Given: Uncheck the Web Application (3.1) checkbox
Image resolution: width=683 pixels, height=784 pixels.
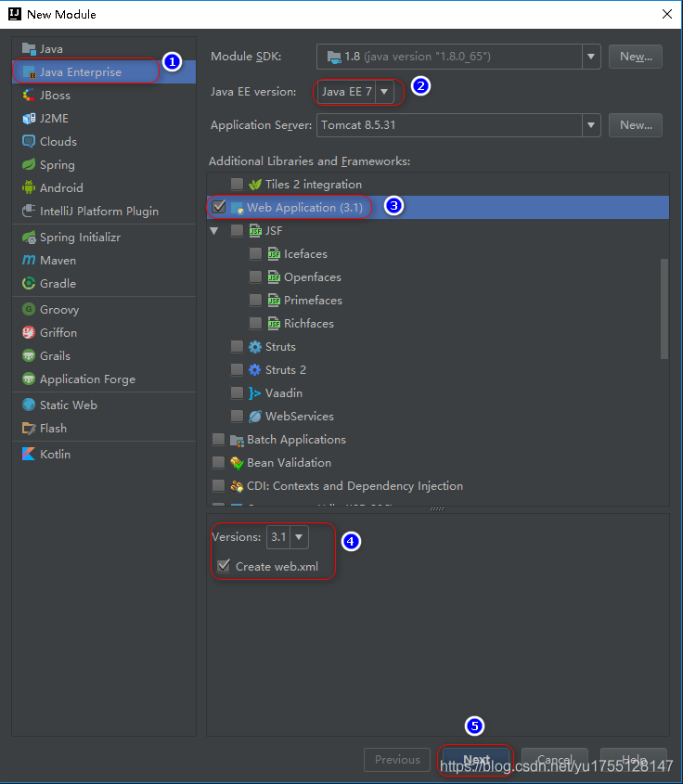Looking at the screenshot, I should coord(219,207).
